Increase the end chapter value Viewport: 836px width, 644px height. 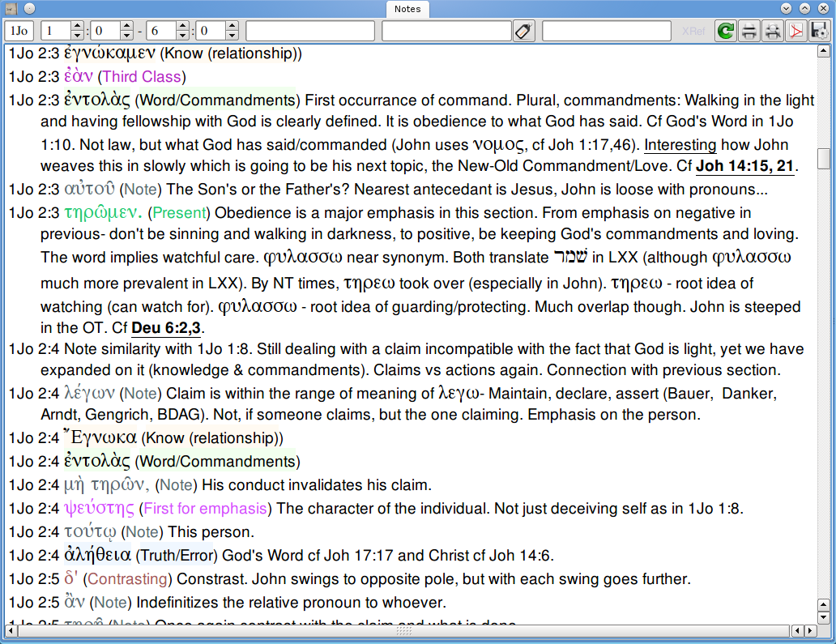tap(182, 26)
